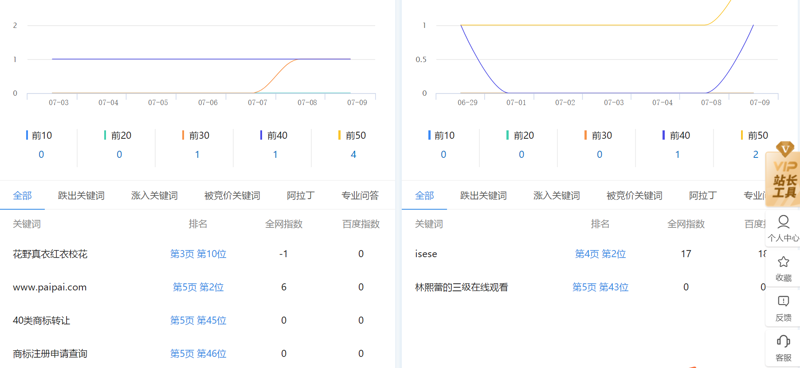800x368 pixels.
Task: Click 07-08 date on right chart axis
Action: point(711,103)
